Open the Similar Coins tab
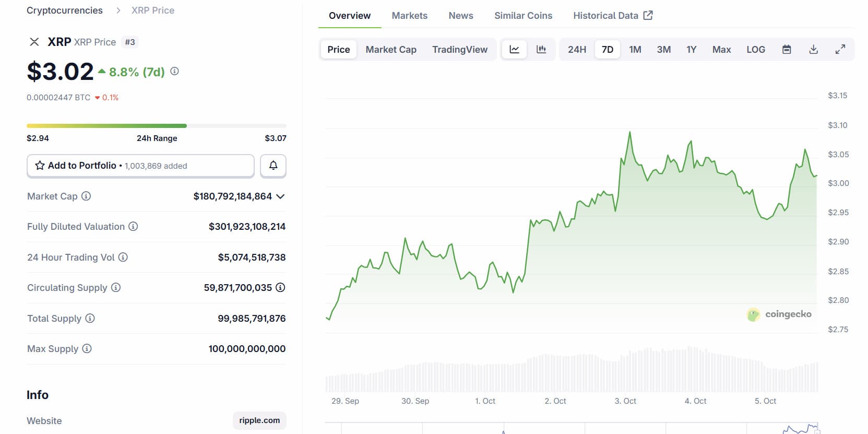This screenshot has width=868, height=434. pyautogui.click(x=523, y=16)
